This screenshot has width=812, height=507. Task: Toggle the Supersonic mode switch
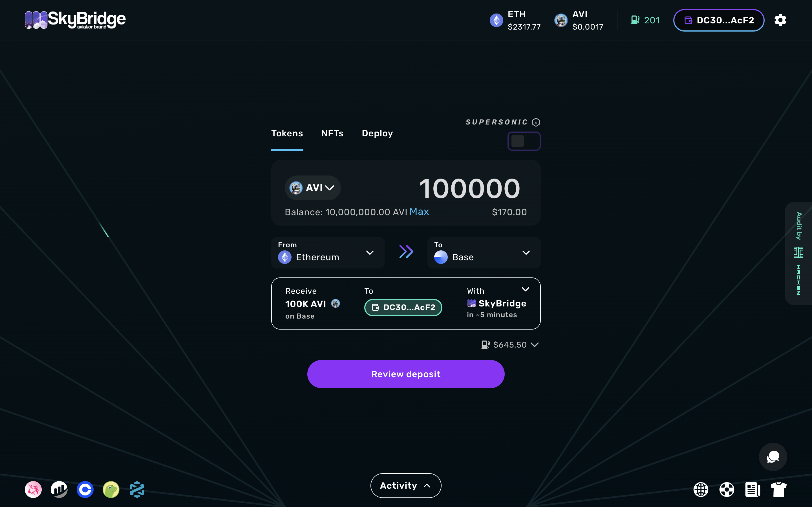click(524, 141)
